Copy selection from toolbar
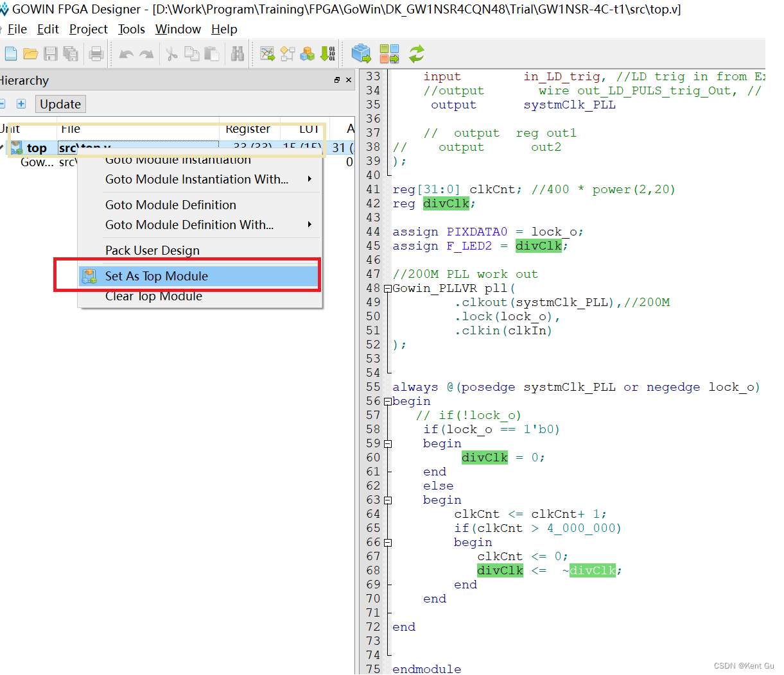 pos(191,54)
